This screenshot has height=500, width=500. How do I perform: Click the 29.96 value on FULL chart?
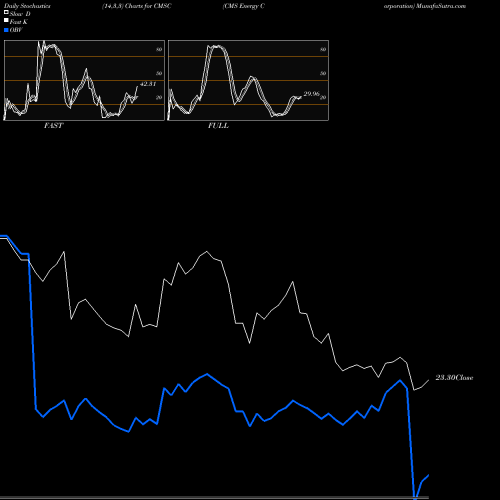pyautogui.click(x=312, y=94)
